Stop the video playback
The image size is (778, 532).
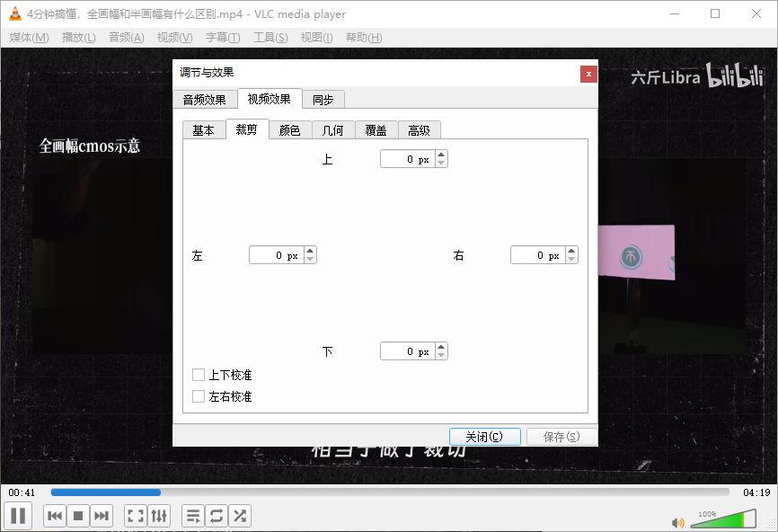coord(78,516)
